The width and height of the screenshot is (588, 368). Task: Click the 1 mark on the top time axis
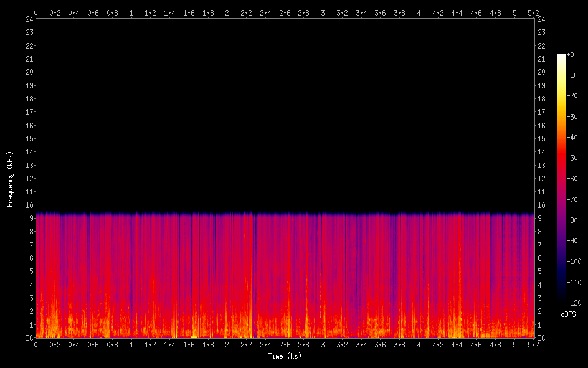click(131, 12)
